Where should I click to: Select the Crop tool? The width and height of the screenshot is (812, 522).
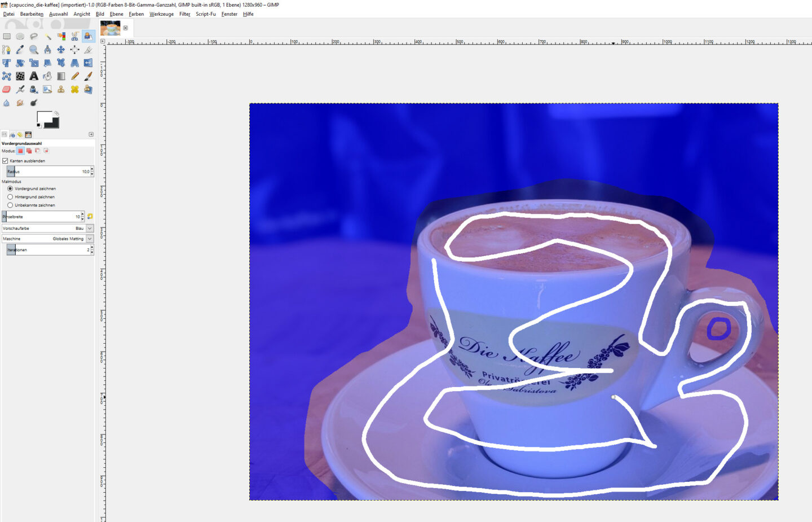click(x=88, y=50)
